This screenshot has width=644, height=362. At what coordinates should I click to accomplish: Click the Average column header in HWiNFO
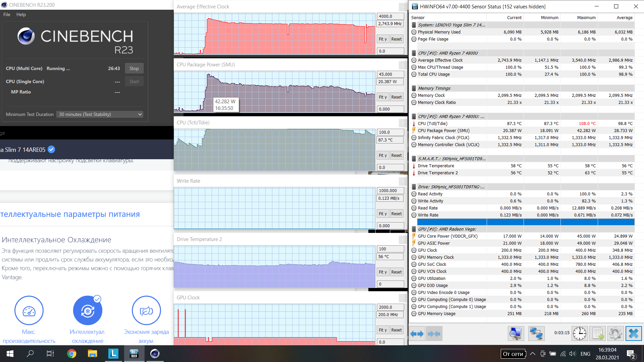pos(625,17)
